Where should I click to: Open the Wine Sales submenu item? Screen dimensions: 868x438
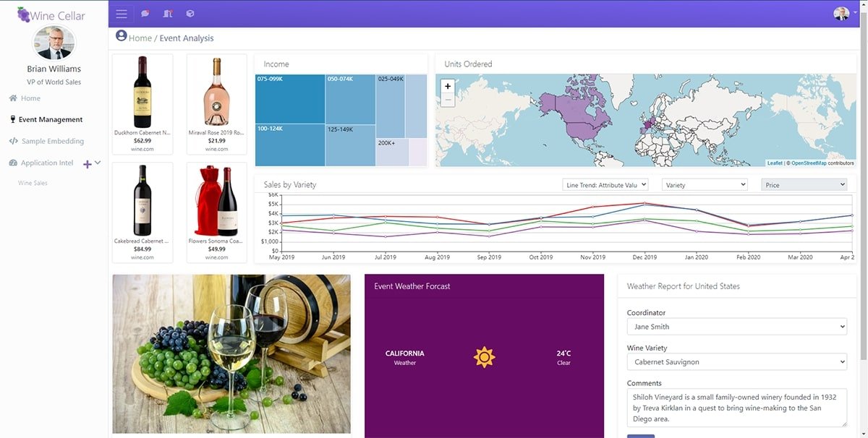click(x=33, y=183)
